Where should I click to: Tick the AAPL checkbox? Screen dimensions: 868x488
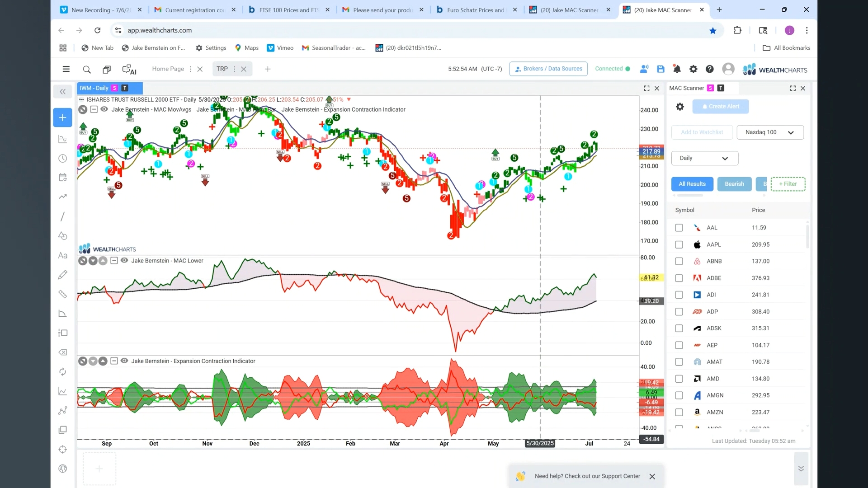[x=679, y=244]
